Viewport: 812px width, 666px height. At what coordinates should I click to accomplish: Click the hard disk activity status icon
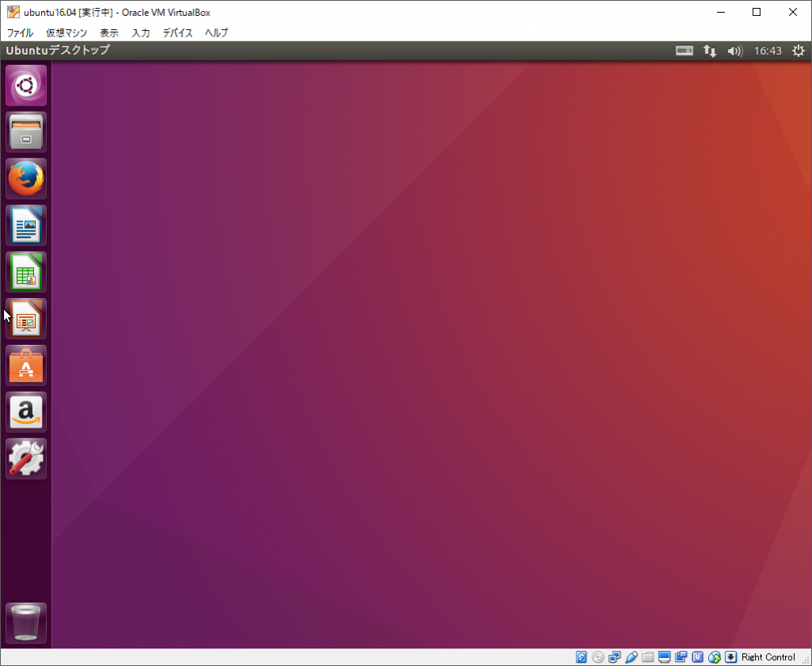click(581, 656)
